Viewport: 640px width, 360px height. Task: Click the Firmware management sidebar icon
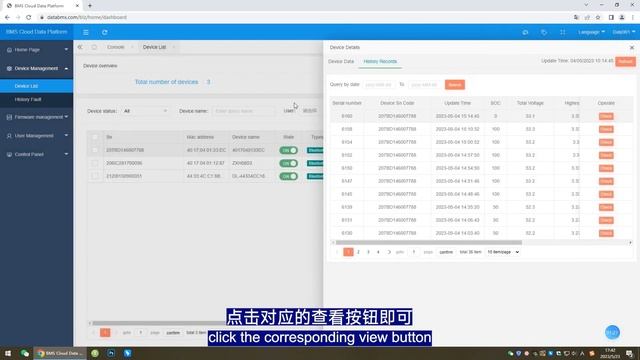9,117
